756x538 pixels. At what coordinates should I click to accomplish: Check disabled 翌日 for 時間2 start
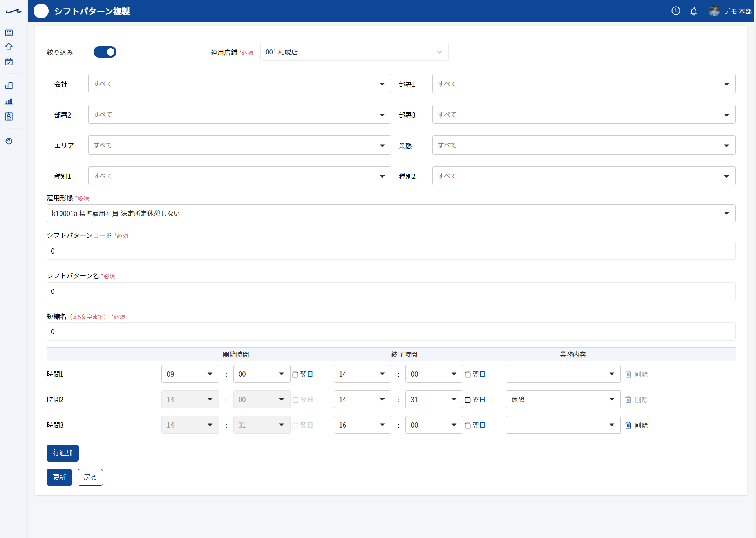(295, 400)
